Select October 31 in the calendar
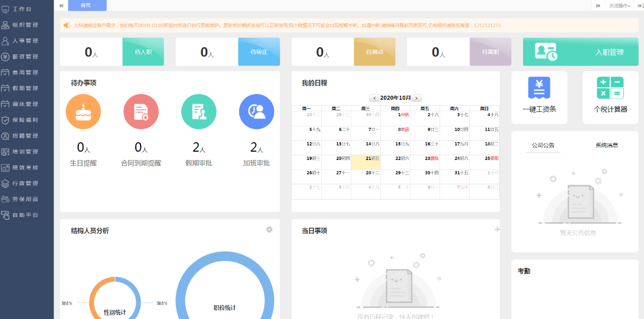Screen dimensions: 644x319 tap(454, 177)
